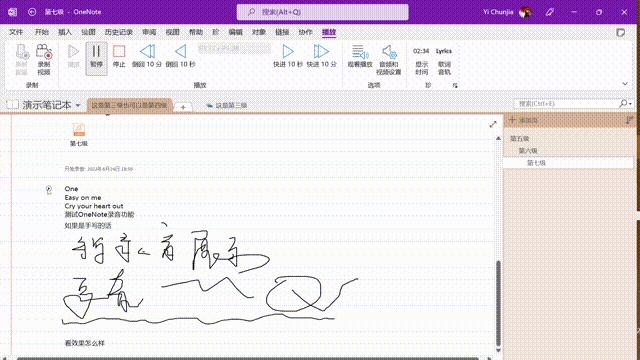The image size is (640, 360).
Task: Open the ribbon group dialog launcher
Action: click(x=455, y=85)
